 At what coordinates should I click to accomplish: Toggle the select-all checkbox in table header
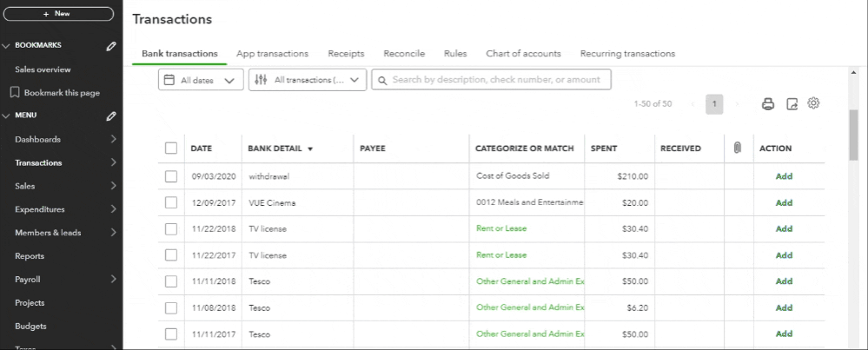pos(171,149)
